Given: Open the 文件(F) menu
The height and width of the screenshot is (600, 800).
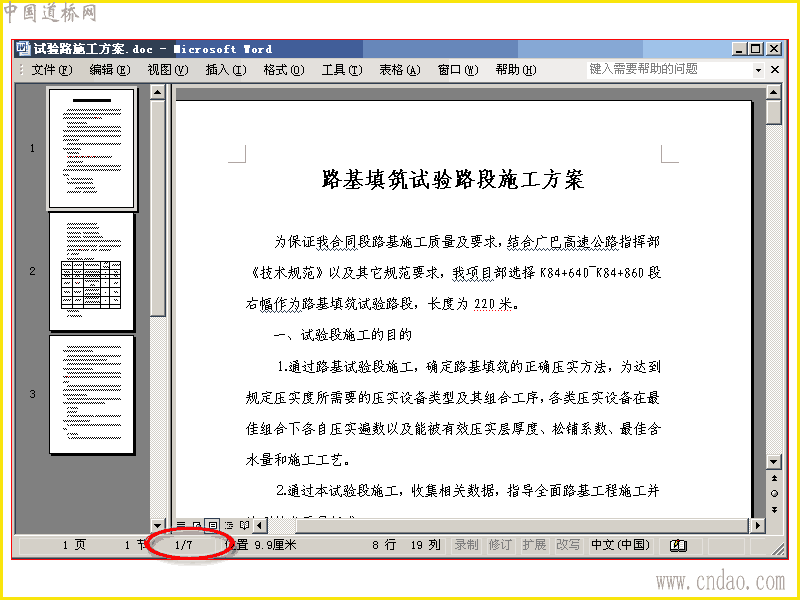Looking at the screenshot, I should click(52, 70).
